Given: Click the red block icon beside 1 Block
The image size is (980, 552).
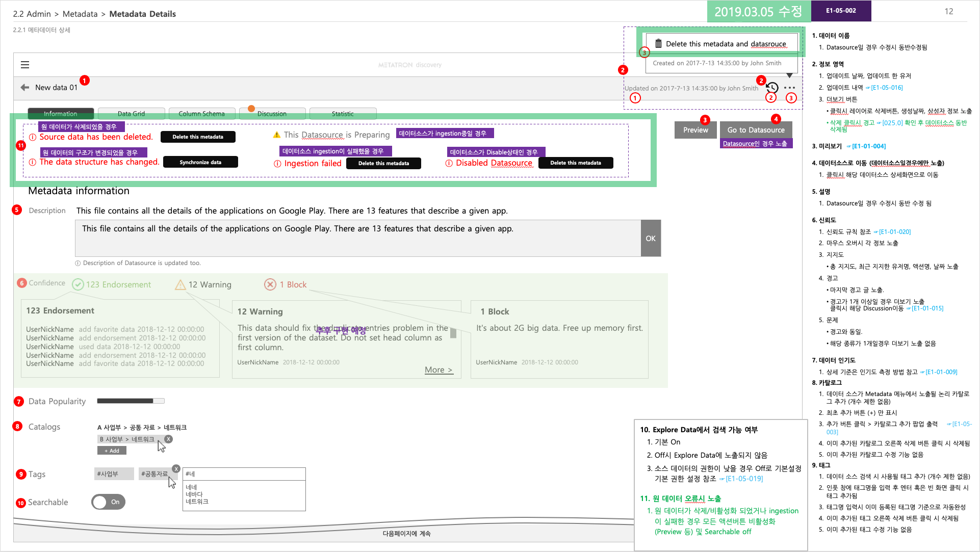Looking at the screenshot, I should 270,284.
